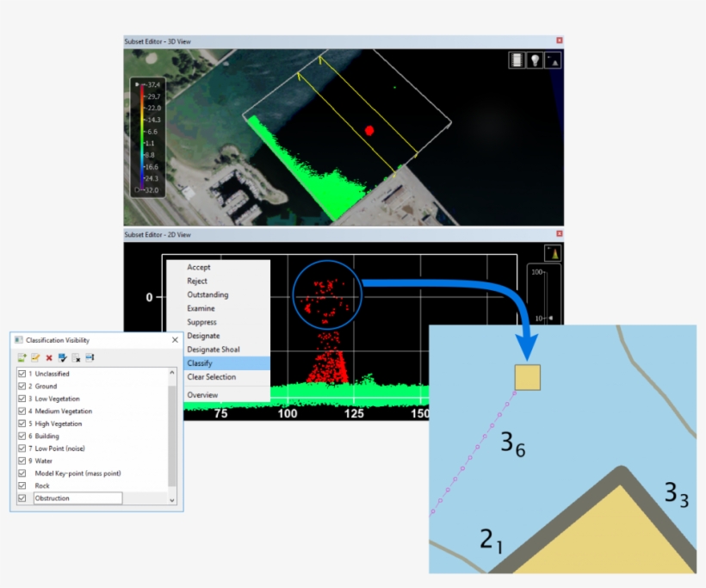Click the 3D View vertical exaggeration icon
The image size is (706, 588).
coord(553,60)
